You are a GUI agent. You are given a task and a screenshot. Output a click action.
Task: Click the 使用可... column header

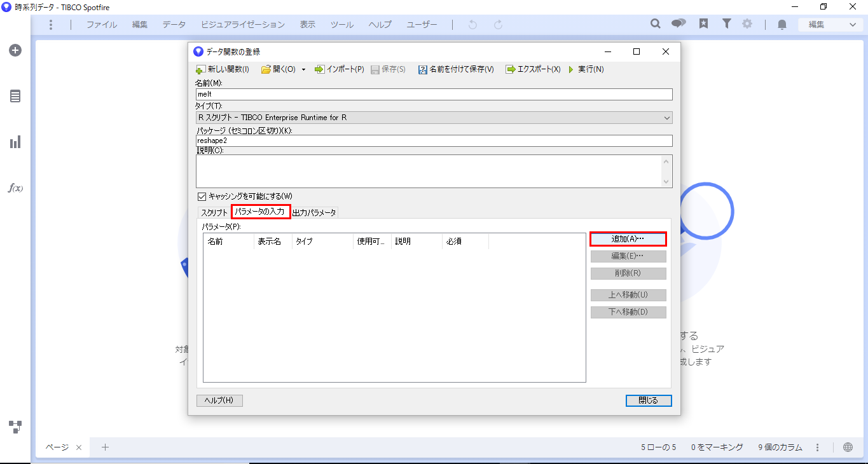point(372,242)
